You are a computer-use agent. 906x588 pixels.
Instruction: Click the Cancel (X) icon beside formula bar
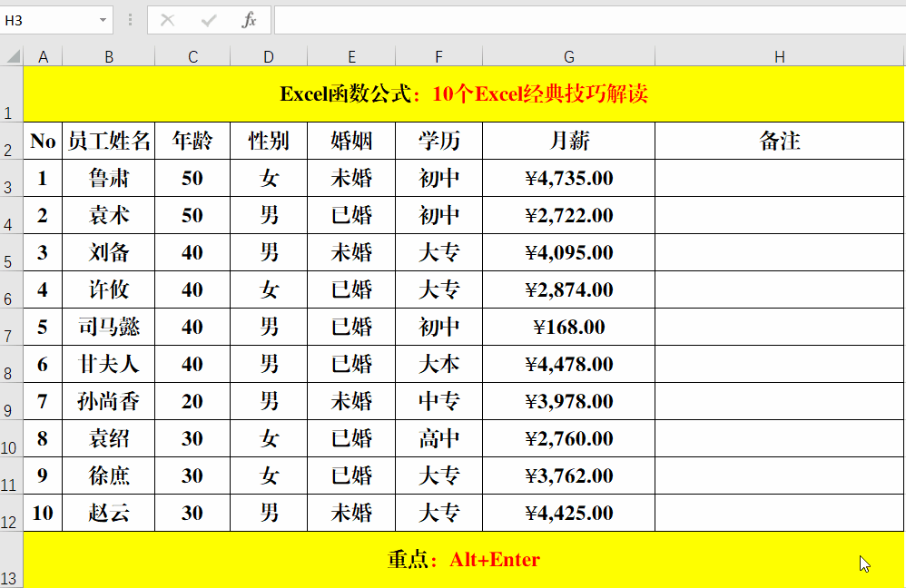[167, 20]
